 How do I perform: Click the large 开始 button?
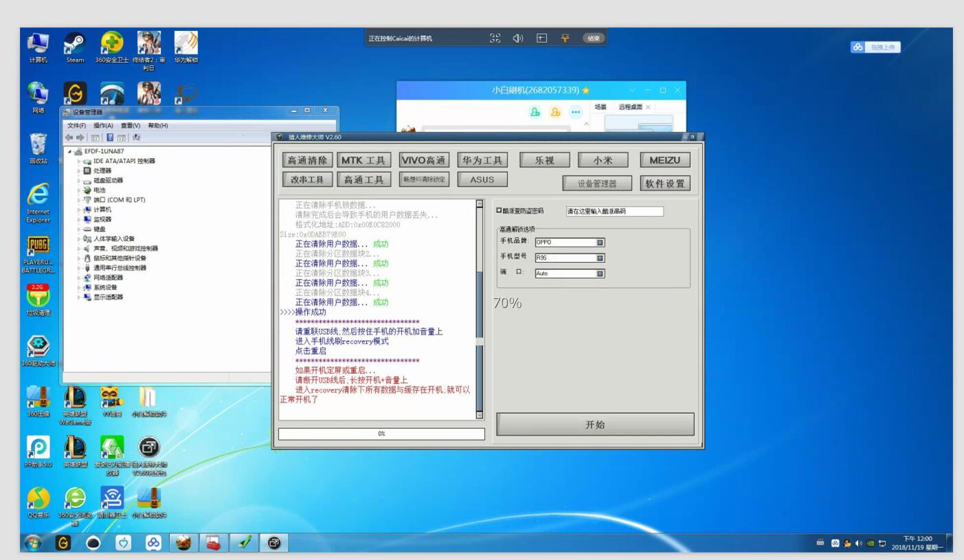[x=595, y=425]
